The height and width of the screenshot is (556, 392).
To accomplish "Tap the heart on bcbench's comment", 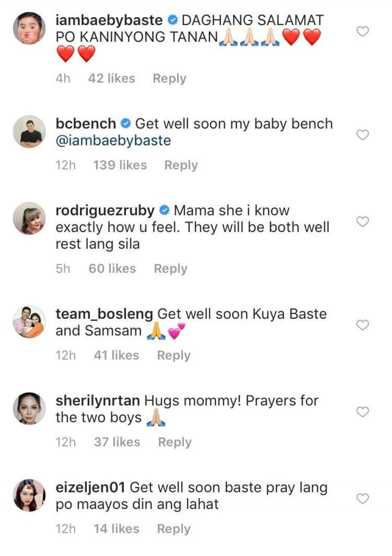I will pos(363,135).
